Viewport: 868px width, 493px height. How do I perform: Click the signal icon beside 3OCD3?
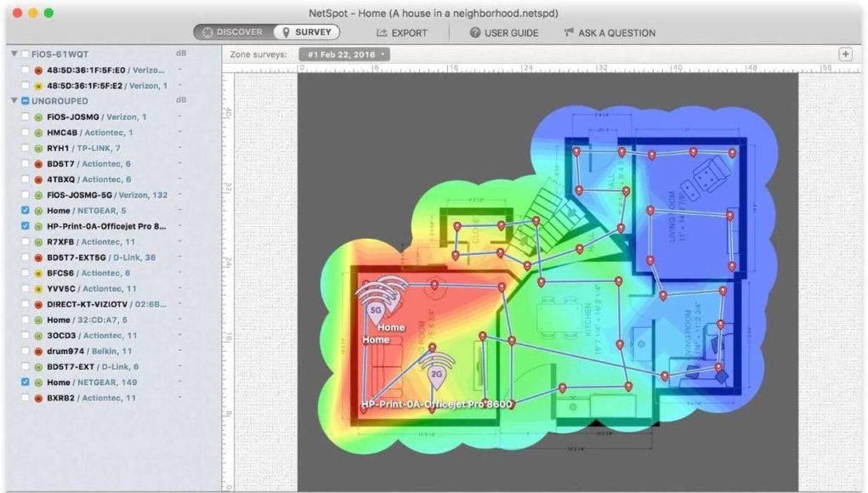tap(38, 335)
